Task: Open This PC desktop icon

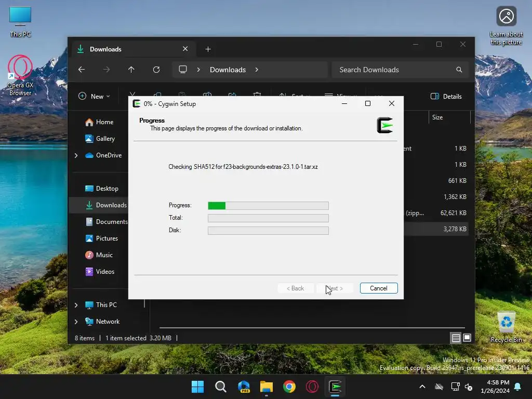Action: (x=20, y=22)
